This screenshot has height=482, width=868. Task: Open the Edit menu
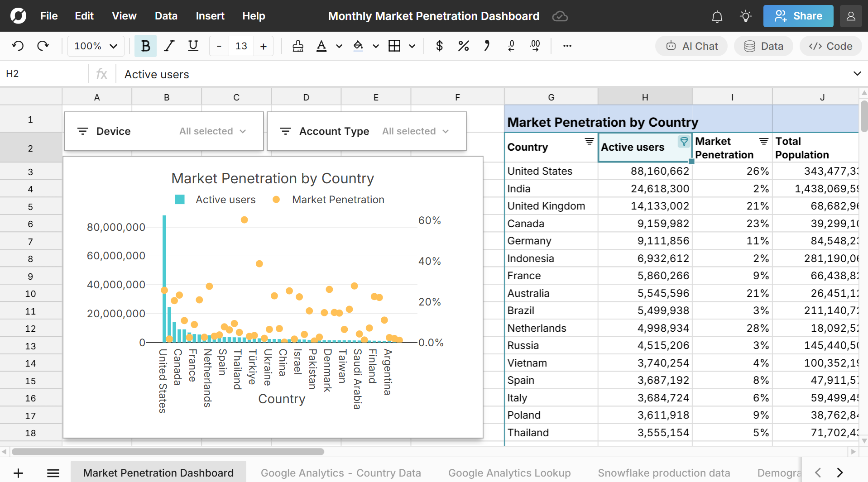84,16
